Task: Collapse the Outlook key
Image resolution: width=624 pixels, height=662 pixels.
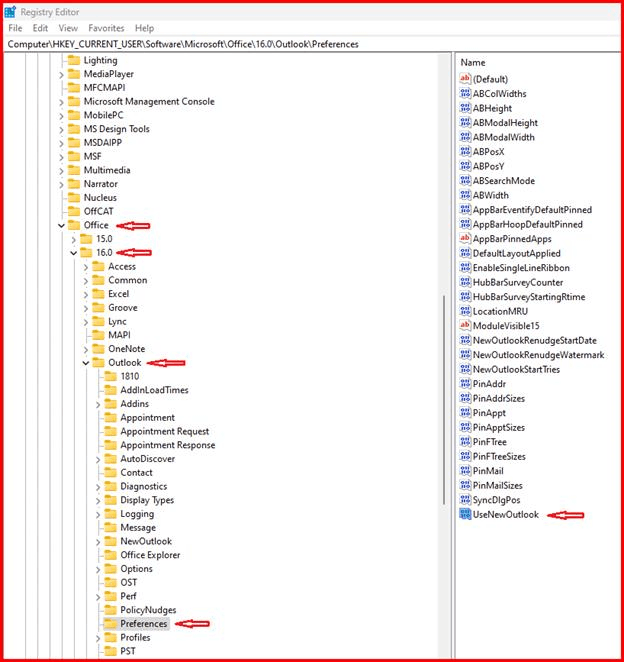Action: pos(86,363)
